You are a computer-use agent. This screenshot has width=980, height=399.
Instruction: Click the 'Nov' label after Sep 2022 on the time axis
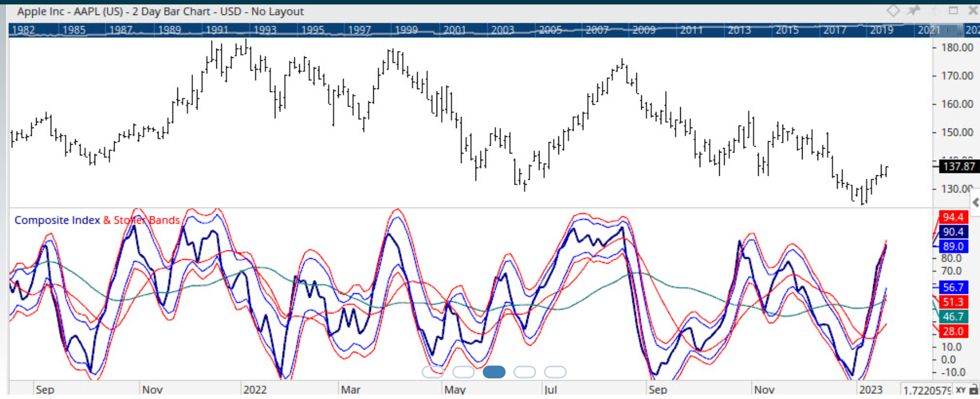764,390
